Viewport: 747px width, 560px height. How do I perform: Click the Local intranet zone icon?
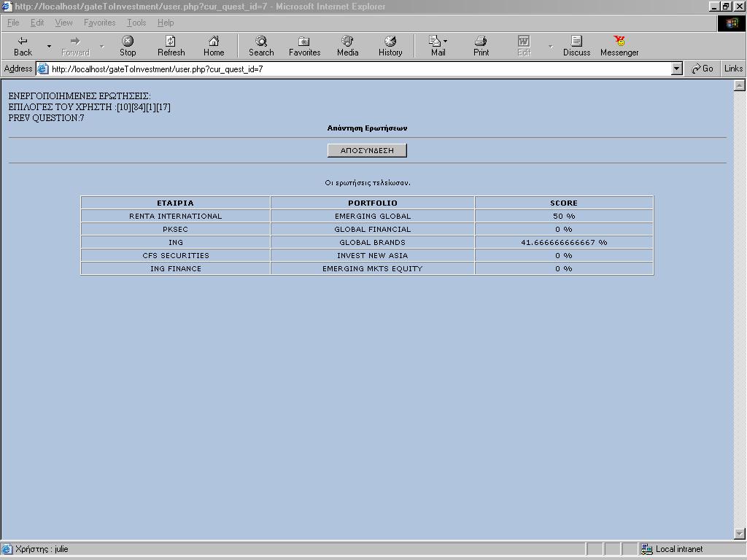coord(646,549)
